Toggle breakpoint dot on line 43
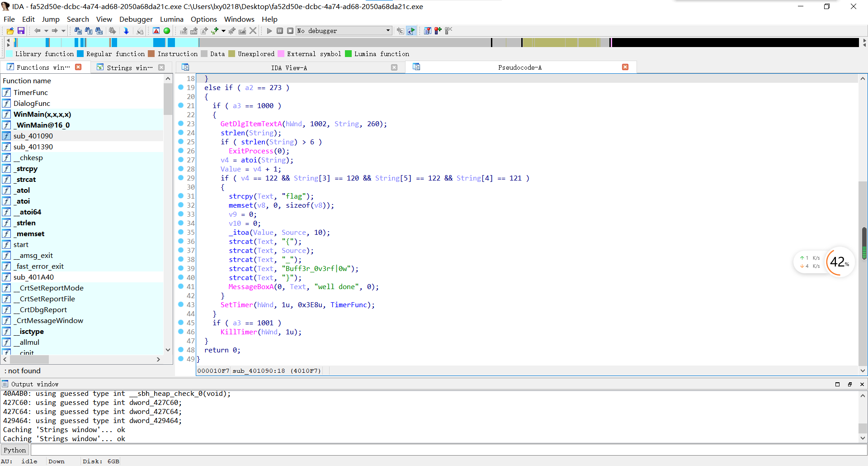Viewport: 868px width, 466px height. 181,304
